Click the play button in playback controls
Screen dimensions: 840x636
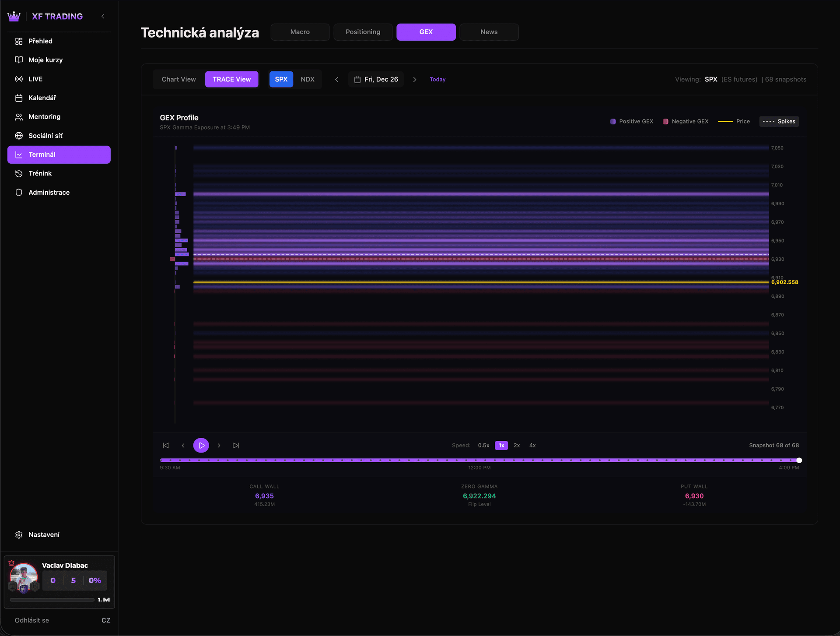click(x=201, y=445)
